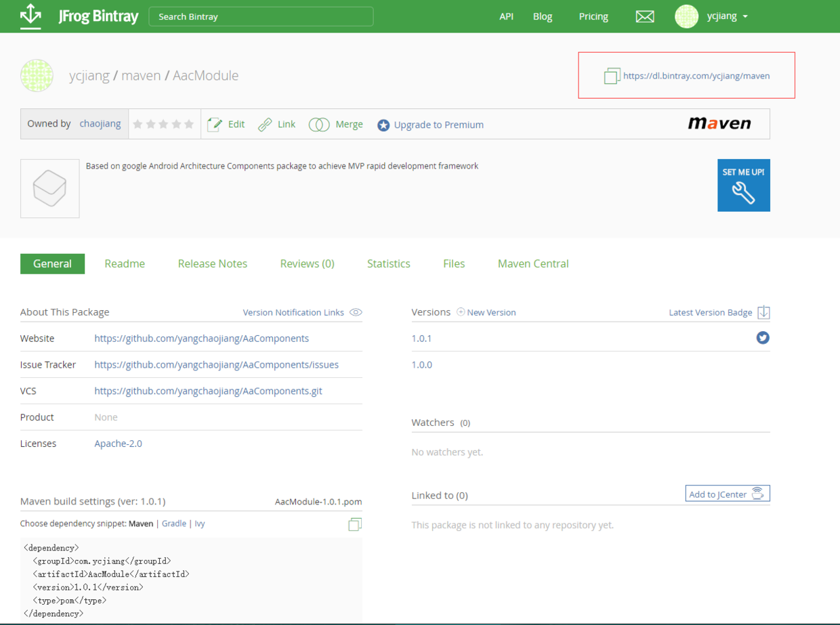Open the Statistics tab
This screenshot has width=840, height=625.
point(389,263)
